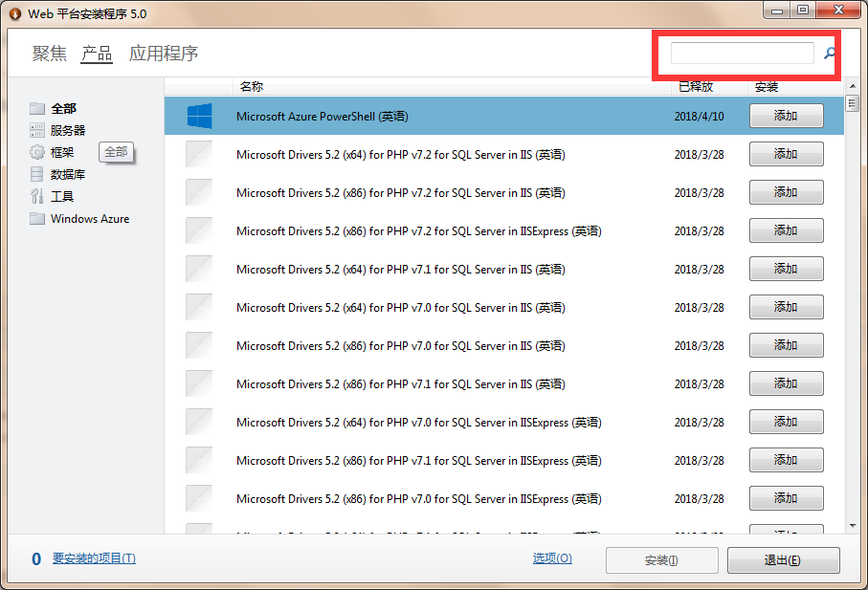868x590 pixels.
Task: Select 全部 category in sidebar
Action: (x=64, y=108)
